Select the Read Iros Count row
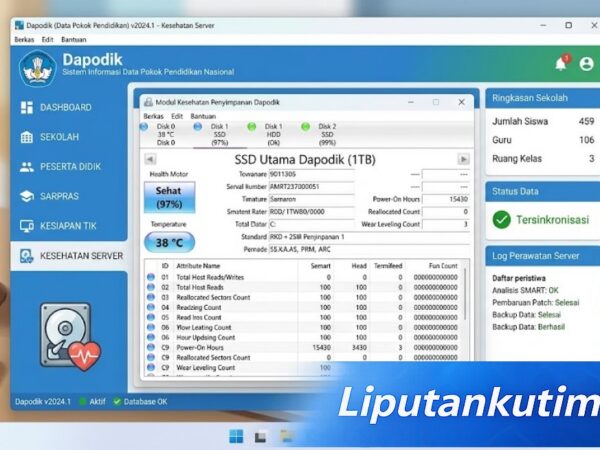 click(x=303, y=317)
